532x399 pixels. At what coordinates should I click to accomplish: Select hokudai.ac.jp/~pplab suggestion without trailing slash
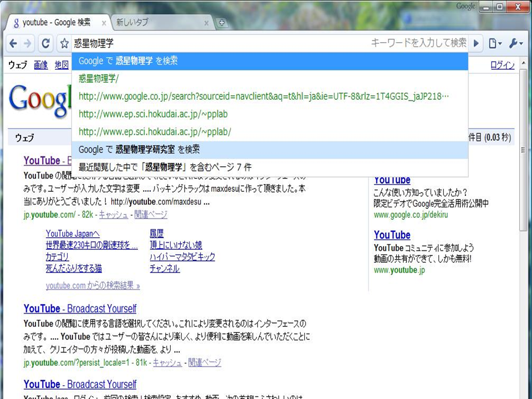(x=270, y=114)
